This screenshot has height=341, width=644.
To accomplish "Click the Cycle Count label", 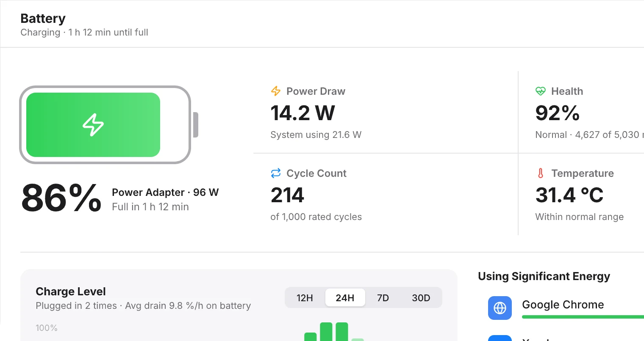I will coord(316,173).
